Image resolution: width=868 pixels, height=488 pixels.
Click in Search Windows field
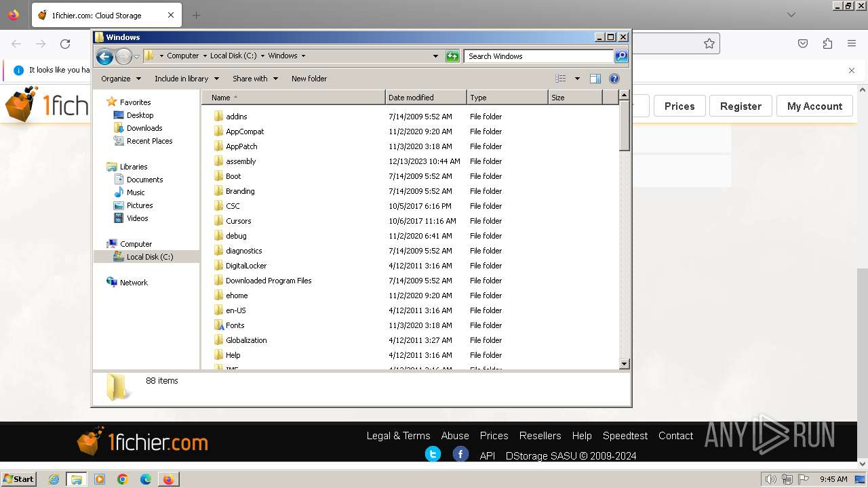coord(538,56)
